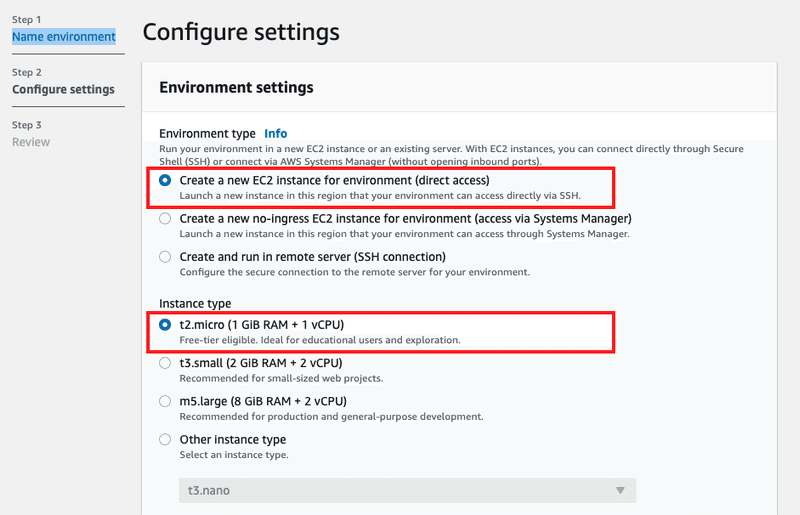This screenshot has width=800, height=515.
Task: Select the Other instance type option
Action: point(166,440)
